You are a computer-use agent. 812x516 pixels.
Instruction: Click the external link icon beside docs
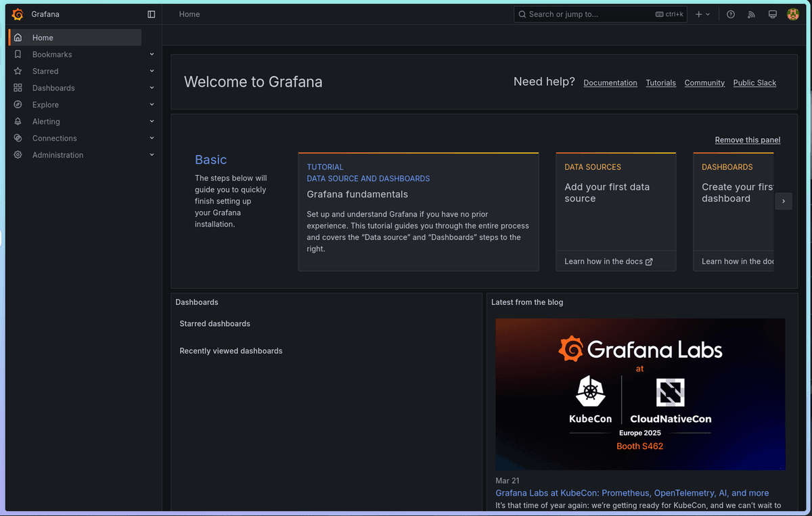[x=649, y=262]
